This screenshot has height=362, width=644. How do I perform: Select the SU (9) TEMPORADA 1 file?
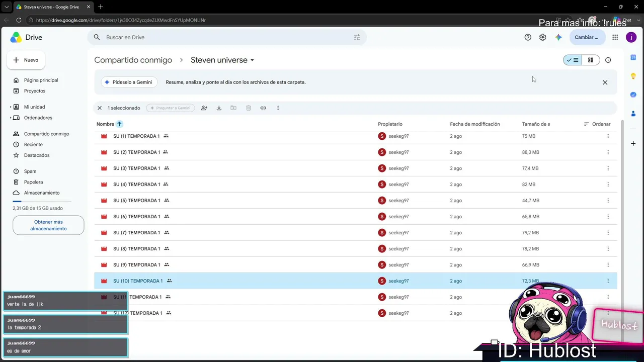click(355, 265)
